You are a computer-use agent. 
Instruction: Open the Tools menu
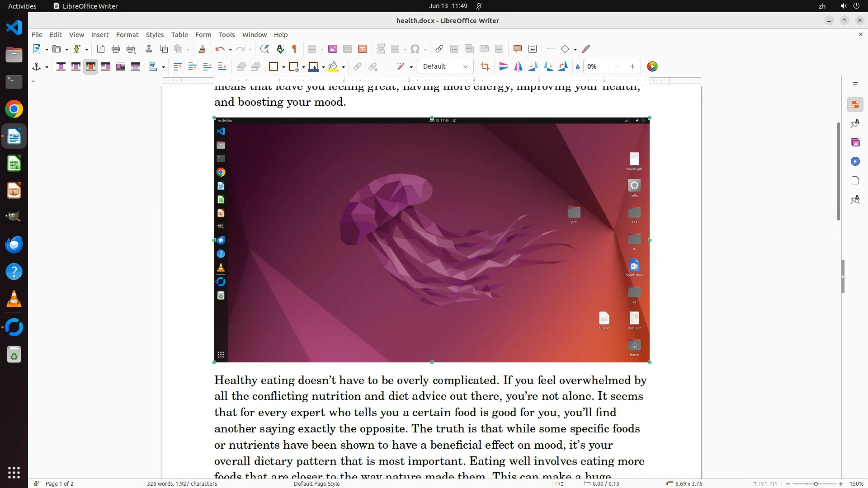[x=226, y=35]
